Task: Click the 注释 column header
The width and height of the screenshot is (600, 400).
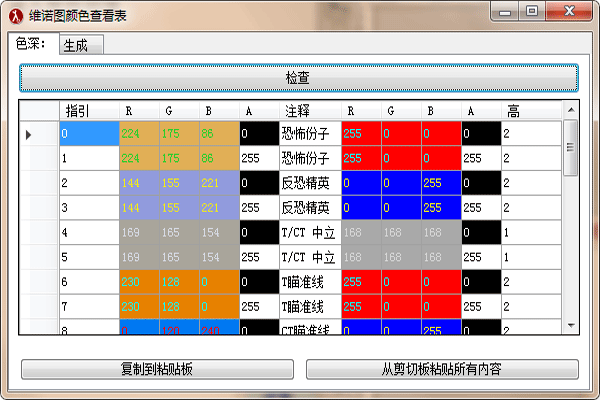Action: point(310,111)
